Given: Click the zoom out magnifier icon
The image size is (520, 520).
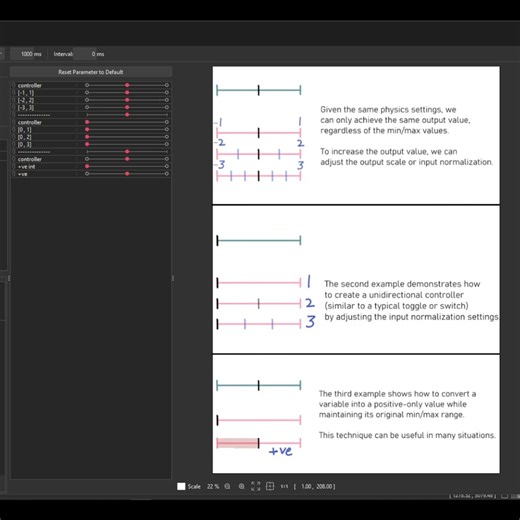Looking at the screenshot, I should pos(227,486).
